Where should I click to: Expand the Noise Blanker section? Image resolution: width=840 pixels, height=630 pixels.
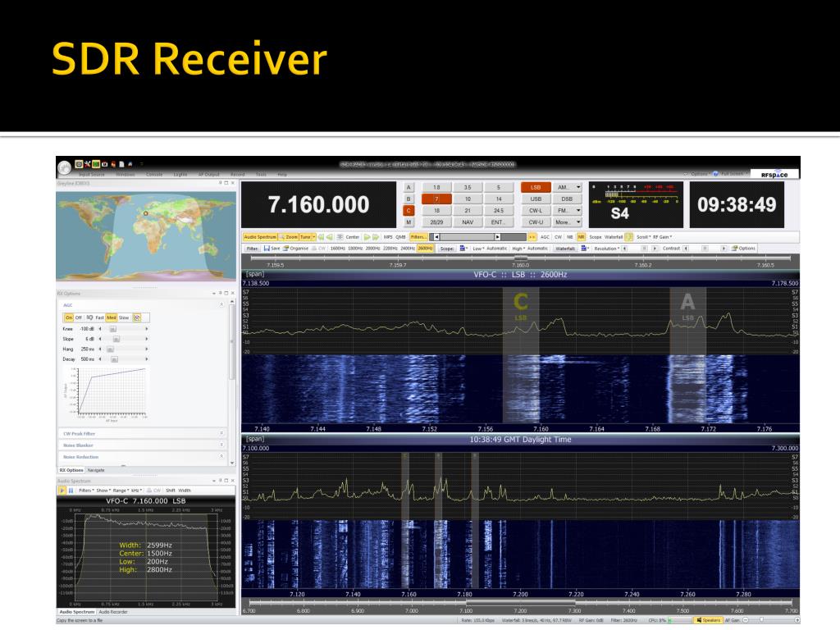[x=221, y=445]
